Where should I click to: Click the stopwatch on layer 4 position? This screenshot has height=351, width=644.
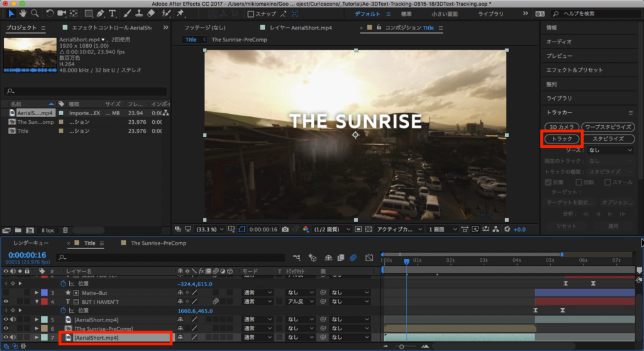(x=63, y=311)
